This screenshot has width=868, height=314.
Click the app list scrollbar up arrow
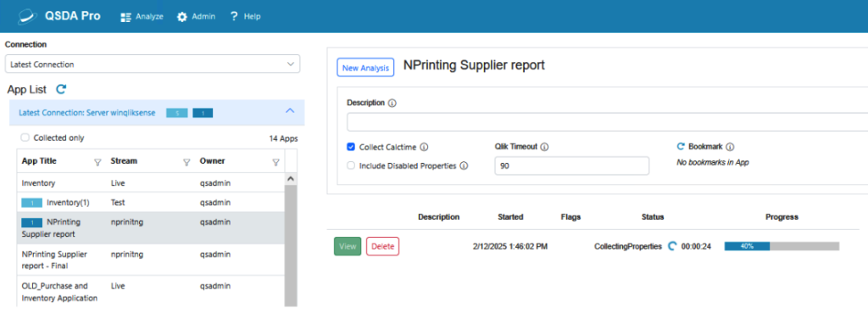coord(291,179)
